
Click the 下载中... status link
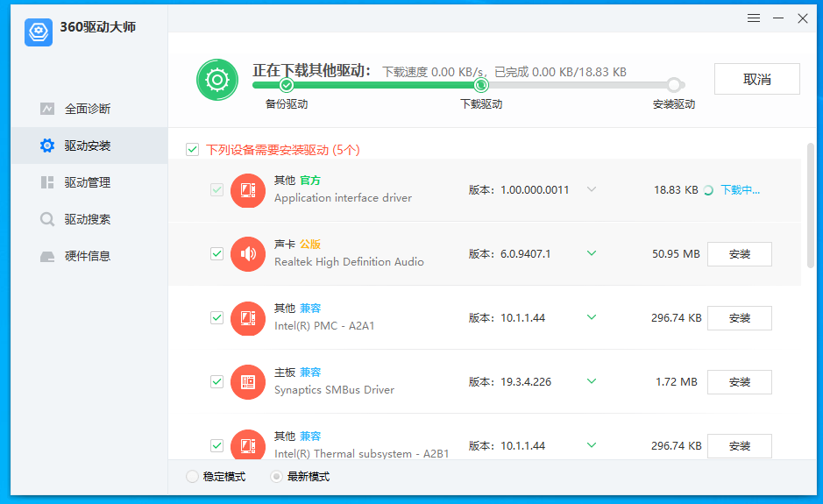tap(740, 190)
